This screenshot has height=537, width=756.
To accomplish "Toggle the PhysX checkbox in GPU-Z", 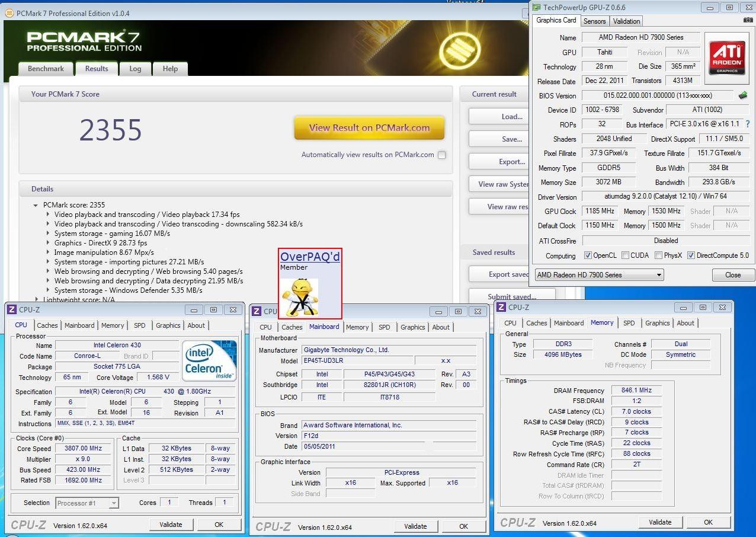I will [658, 255].
